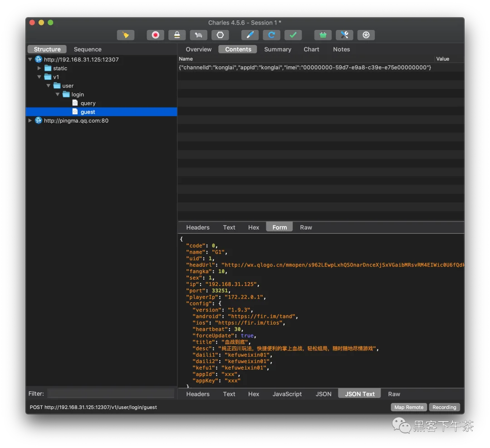Click the v1 folder icon

click(x=48, y=77)
